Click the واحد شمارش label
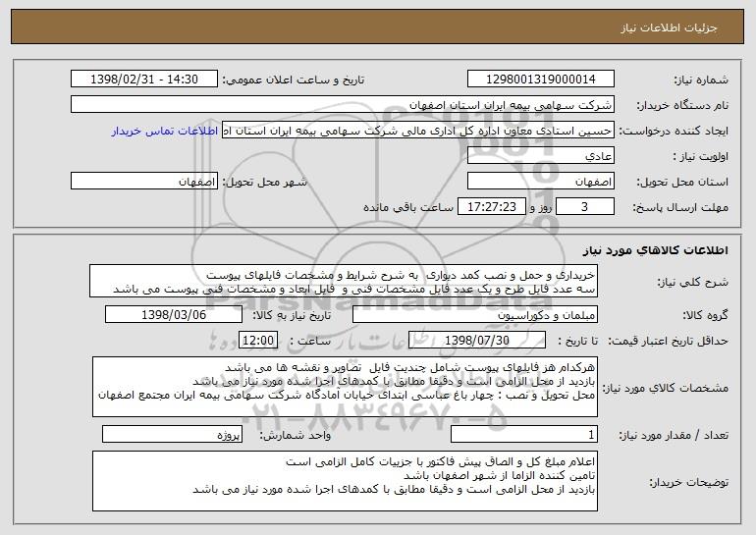Image resolution: width=756 pixels, height=535 pixels. pos(296,435)
